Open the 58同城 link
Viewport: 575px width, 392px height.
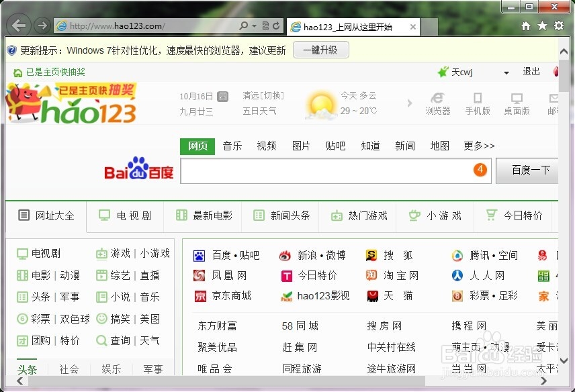[x=300, y=326]
